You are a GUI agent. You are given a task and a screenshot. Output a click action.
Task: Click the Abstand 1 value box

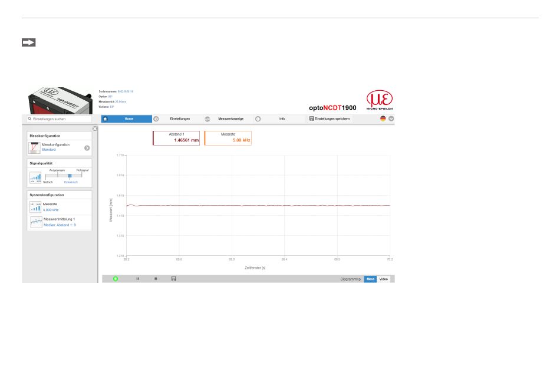[176, 138]
